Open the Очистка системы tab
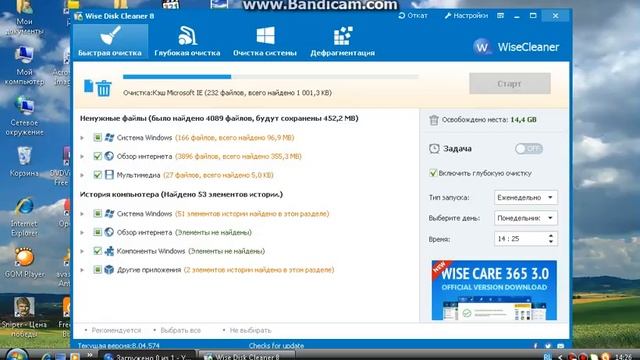This screenshot has width=640, height=360. point(265,42)
